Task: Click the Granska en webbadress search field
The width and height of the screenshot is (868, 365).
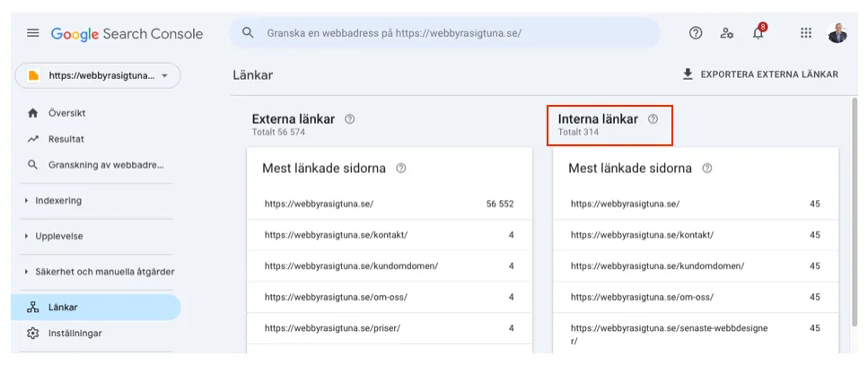Action: pyautogui.click(x=445, y=33)
